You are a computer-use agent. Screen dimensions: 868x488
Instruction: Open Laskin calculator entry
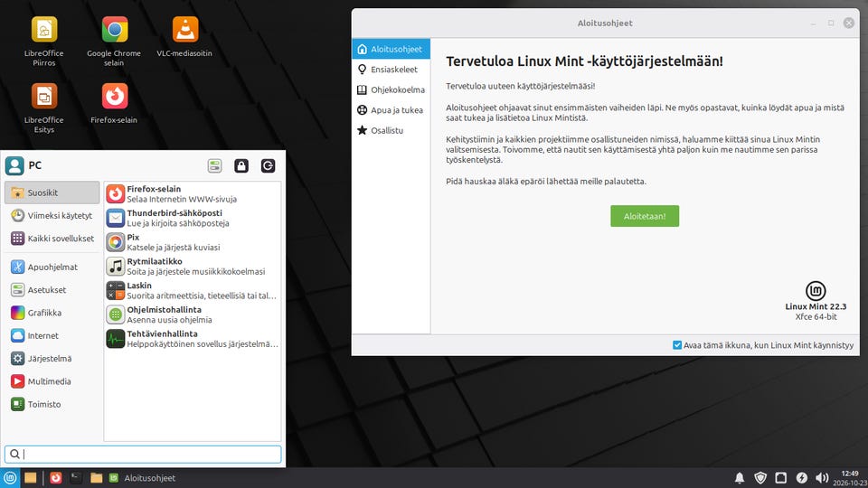coord(193,290)
